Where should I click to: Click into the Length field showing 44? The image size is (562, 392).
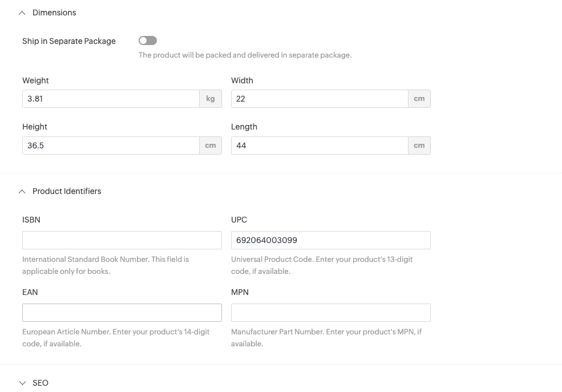pyautogui.click(x=320, y=146)
